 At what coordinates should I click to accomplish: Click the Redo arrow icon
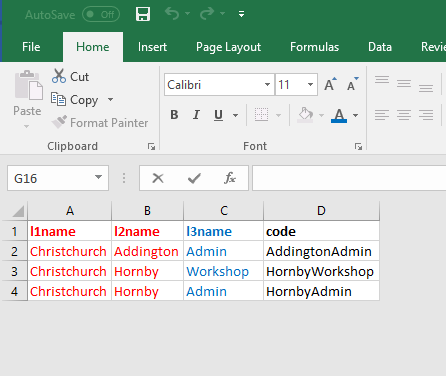[207, 14]
